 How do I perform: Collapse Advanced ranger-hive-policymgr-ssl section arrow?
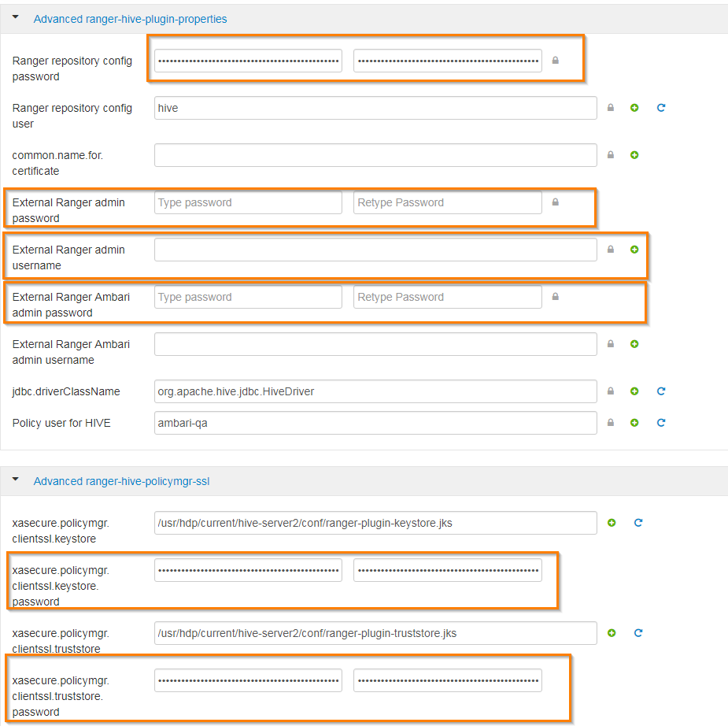click(16, 479)
